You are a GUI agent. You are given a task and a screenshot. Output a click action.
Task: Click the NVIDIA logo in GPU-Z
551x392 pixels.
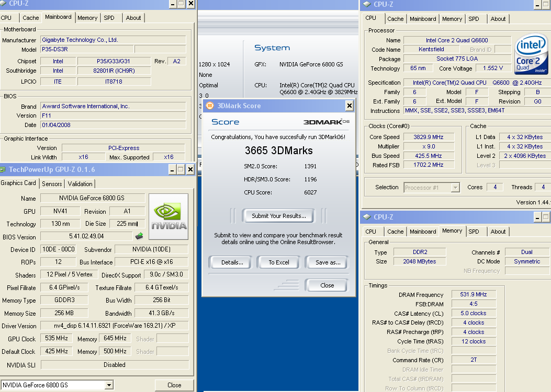pyautogui.click(x=168, y=216)
